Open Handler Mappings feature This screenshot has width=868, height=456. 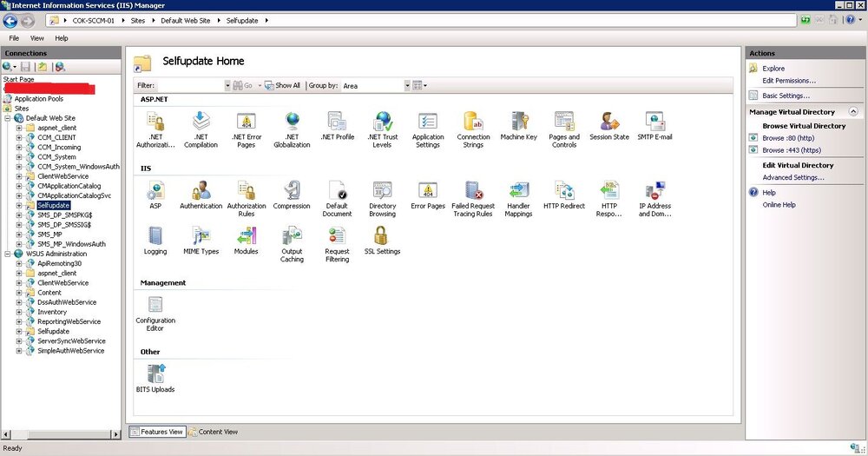point(519,198)
